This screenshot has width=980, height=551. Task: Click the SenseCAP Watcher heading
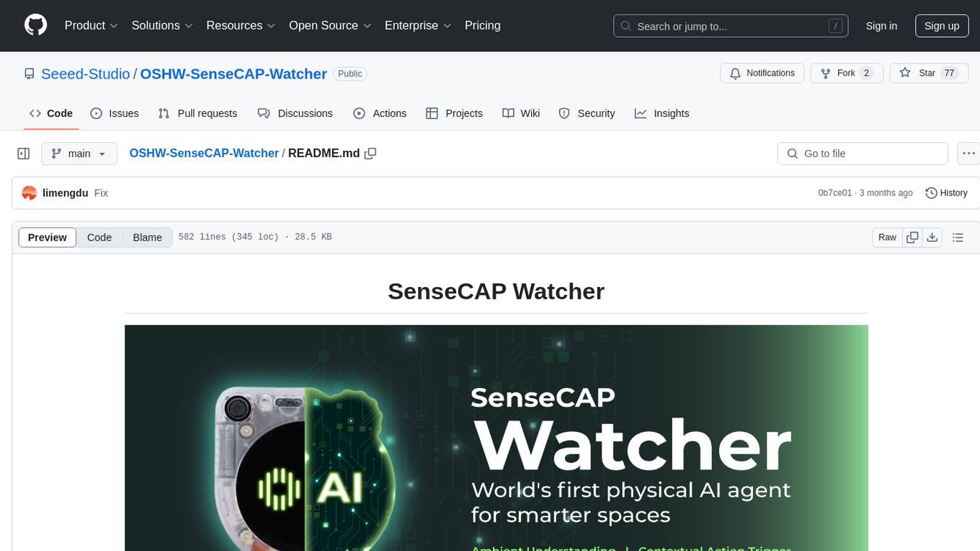tap(496, 291)
